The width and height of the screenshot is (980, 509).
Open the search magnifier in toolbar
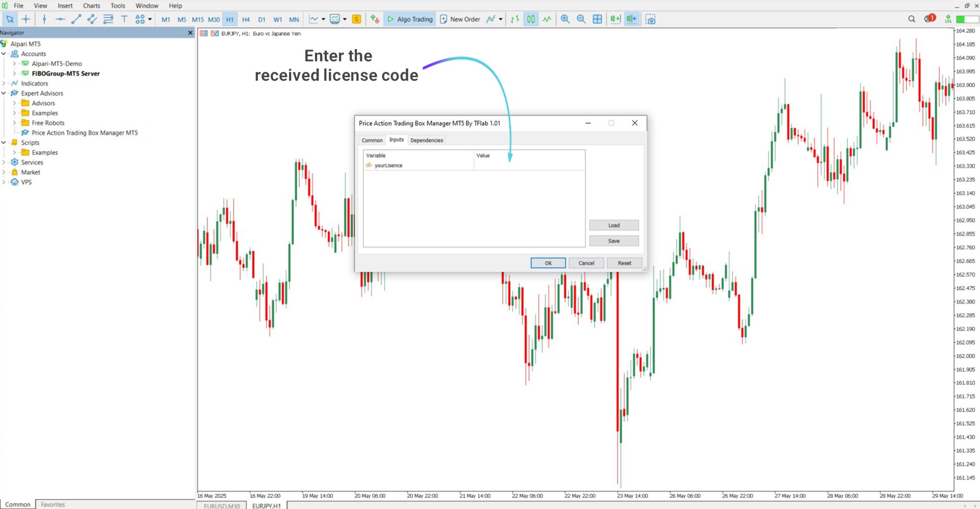[x=912, y=19]
